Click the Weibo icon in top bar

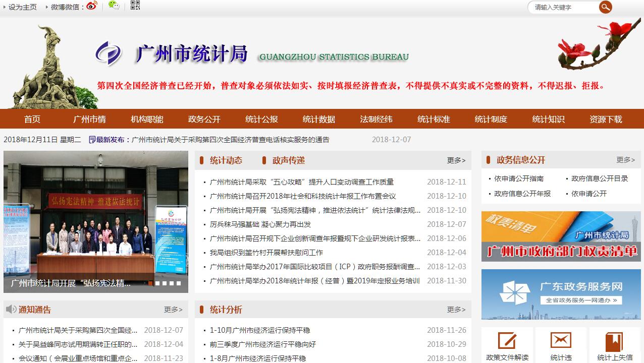(91, 6)
